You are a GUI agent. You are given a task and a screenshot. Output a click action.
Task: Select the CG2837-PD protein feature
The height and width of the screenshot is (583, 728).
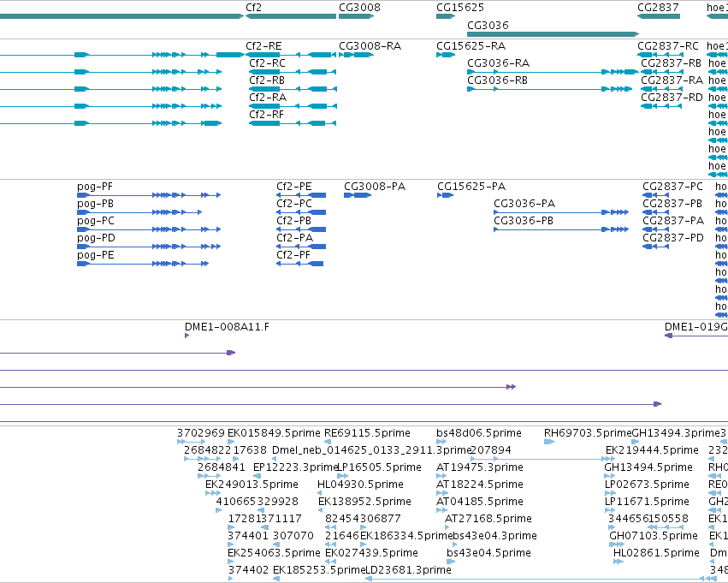[x=656, y=247]
